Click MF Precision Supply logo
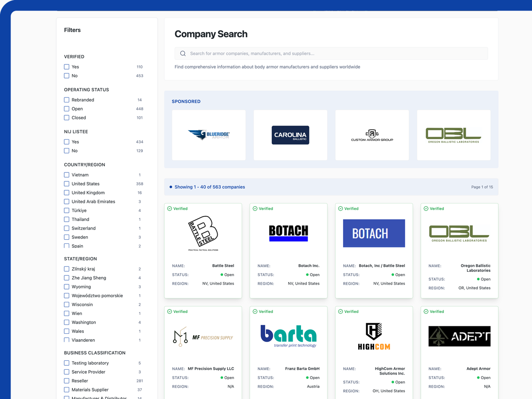 coord(203,337)
